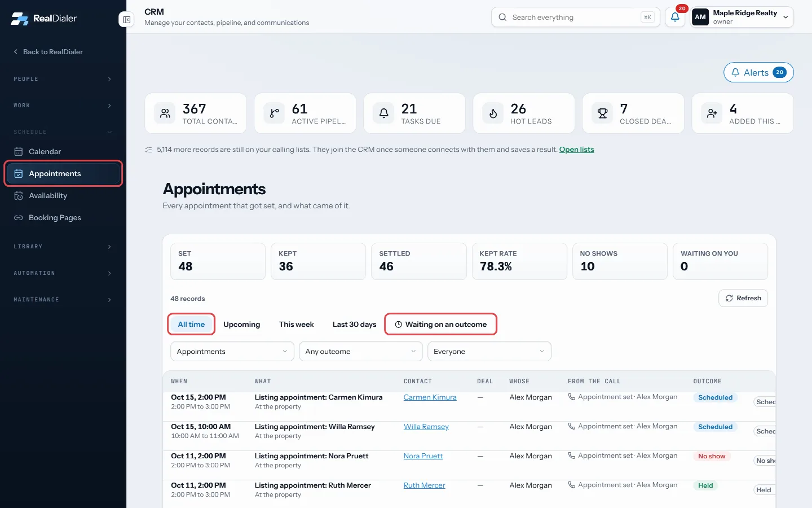
Task: Click the Calendar icon in the sidebar
Action: pyautogui.click(x=19, y=151)
